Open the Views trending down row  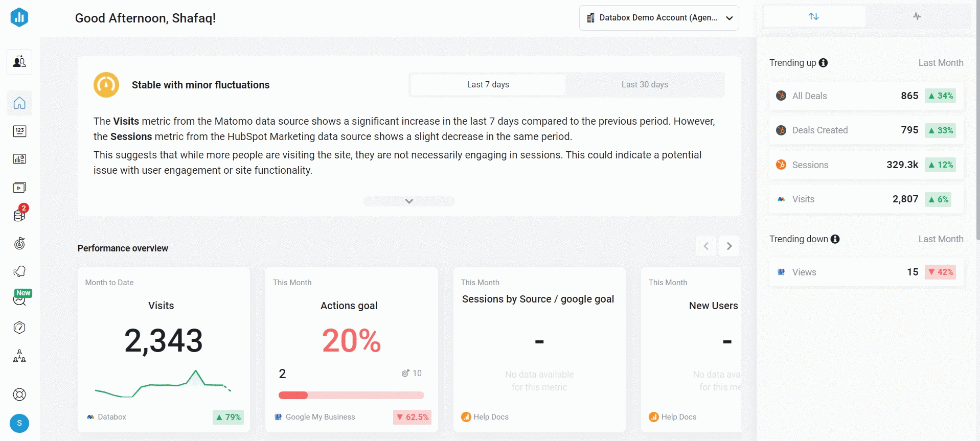pos(866,272)
